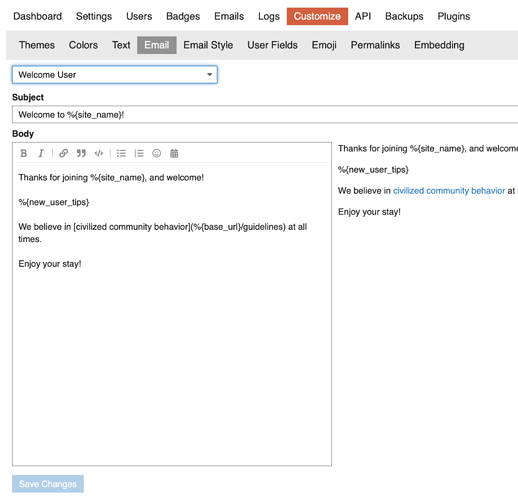518x500 pixels.
Task: Apply italic formatting in body editor
Action: pyautogui.click(x=41, y=153)
